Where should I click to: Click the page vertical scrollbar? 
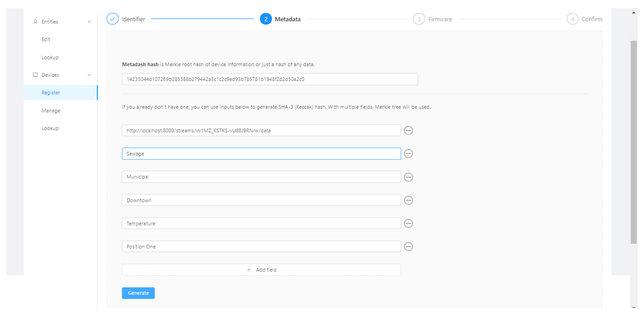point(633,142)
